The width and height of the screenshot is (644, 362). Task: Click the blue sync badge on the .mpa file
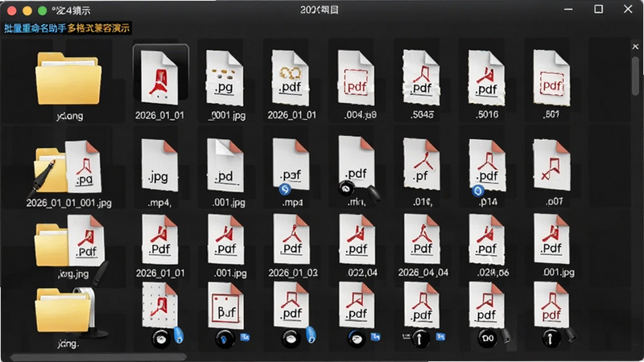(x=285, y=189)
